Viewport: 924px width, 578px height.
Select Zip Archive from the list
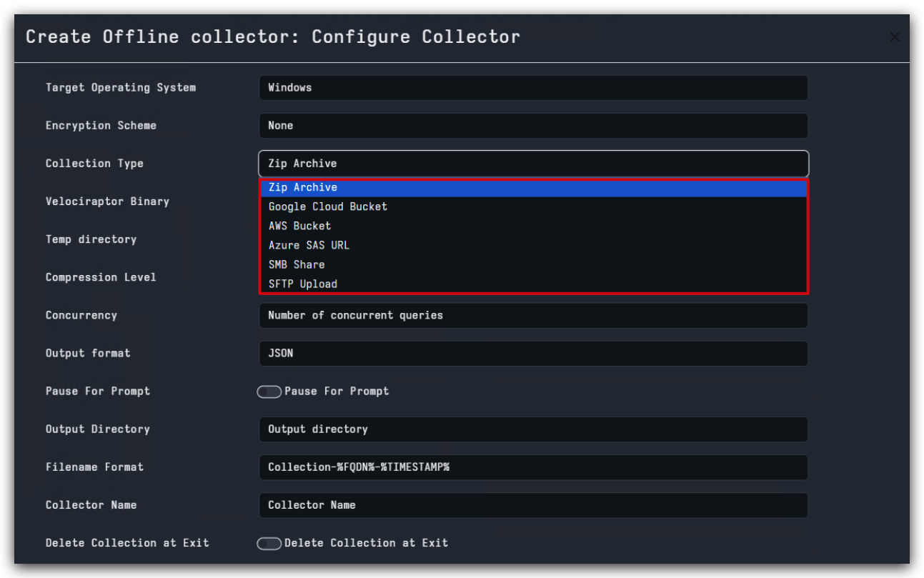click(533, 188)
